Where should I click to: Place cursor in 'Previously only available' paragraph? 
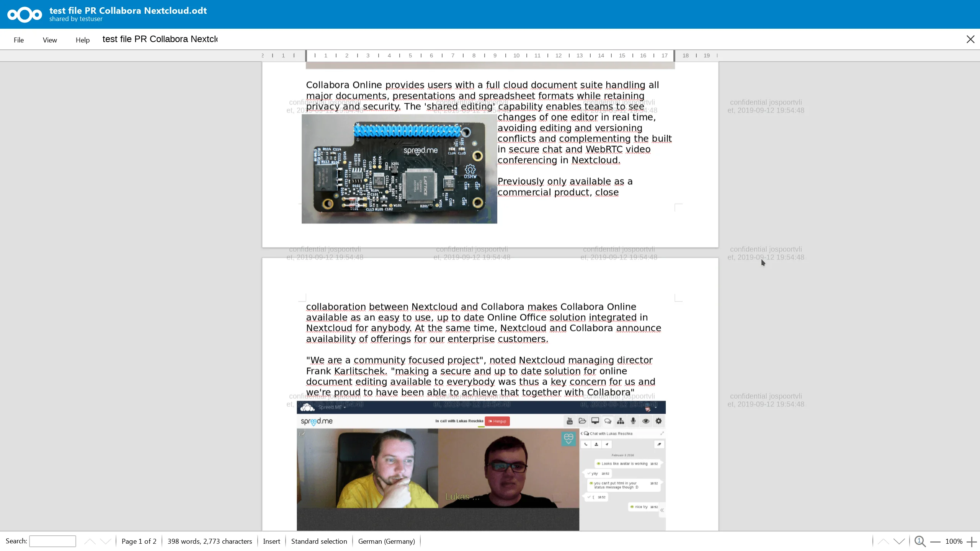pos(565,187)
